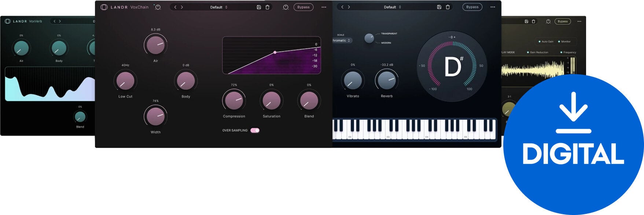The image size is (644, 215).
Task: Open Default preset dropdown in tuner plugin
Action: click(393, 7)
